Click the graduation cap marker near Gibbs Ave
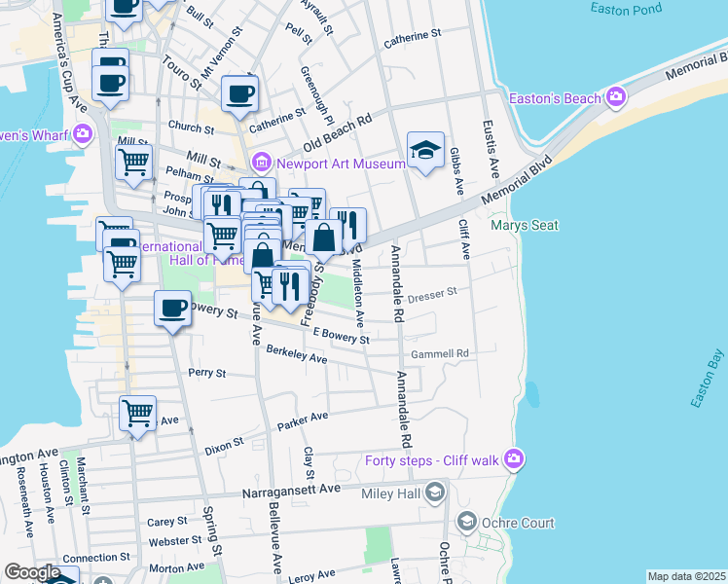The height and width of the screenshot is (584, 728). [425, 151]
